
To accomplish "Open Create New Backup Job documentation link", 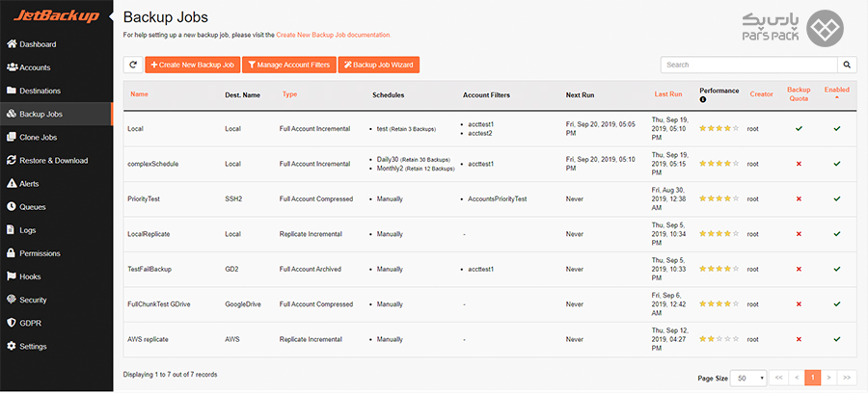I will pos(334,35).
